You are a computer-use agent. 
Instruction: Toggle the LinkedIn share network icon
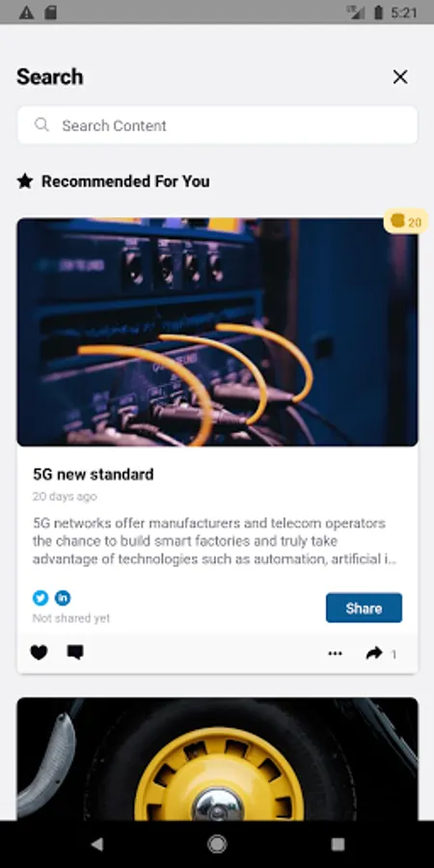[x=63, y=598]
